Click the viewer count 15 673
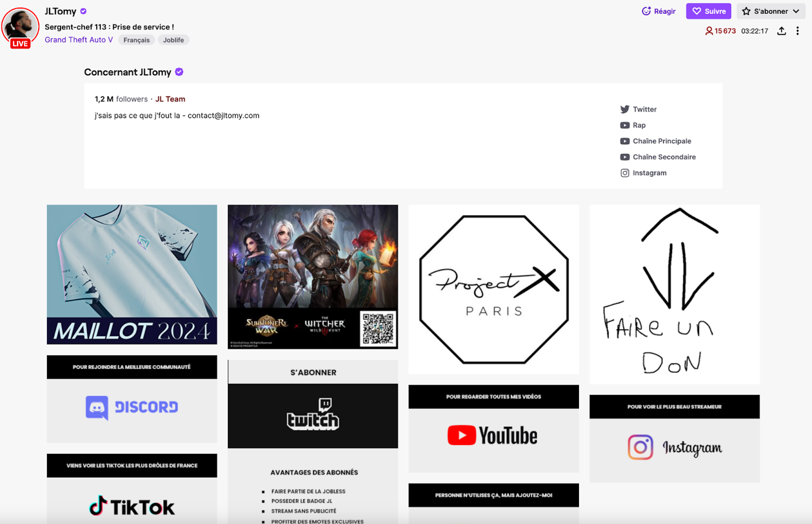 point(720,31)
